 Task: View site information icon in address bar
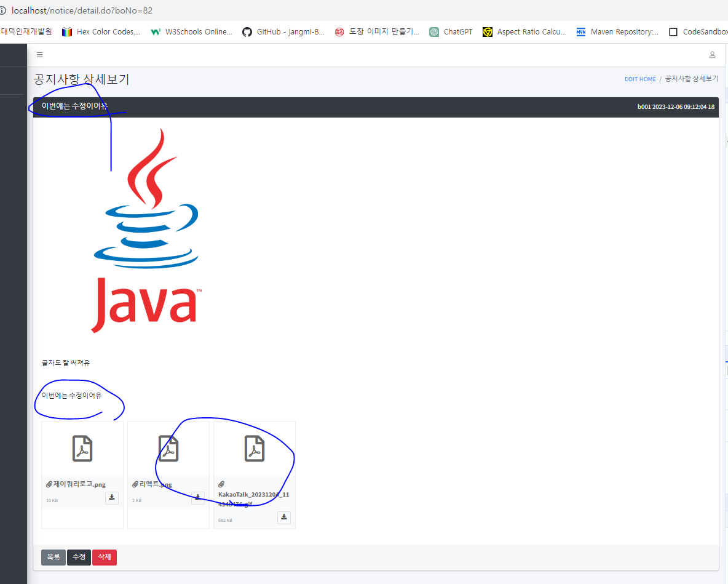(3, 10)
